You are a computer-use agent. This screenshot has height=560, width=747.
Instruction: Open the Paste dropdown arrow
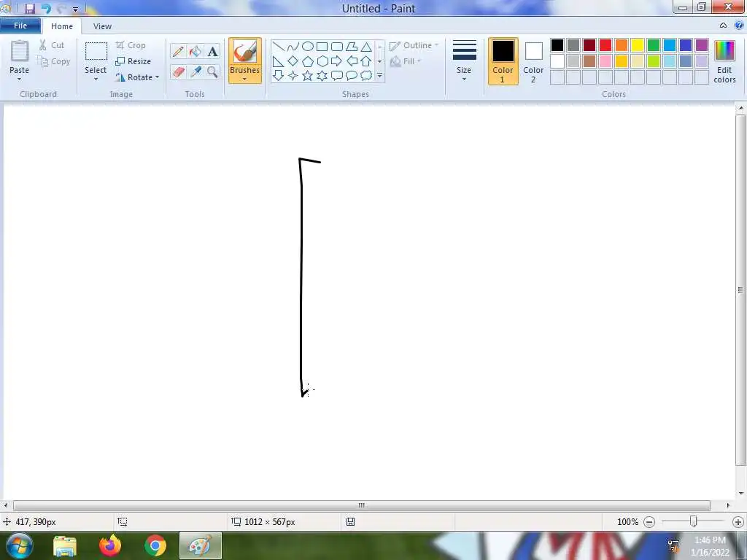point(20,79)
